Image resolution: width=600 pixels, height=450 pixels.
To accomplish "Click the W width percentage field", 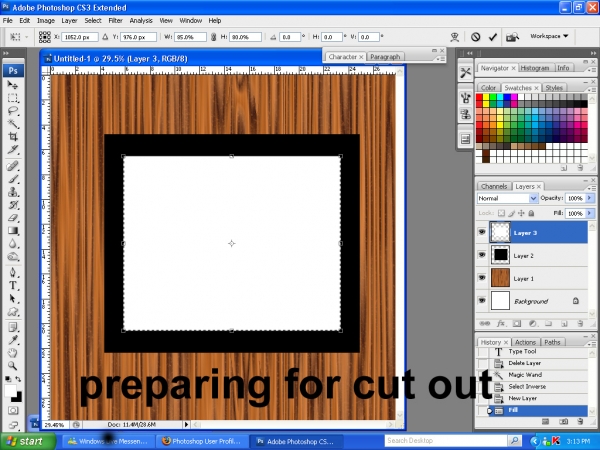I will click(x=190, y=37).
